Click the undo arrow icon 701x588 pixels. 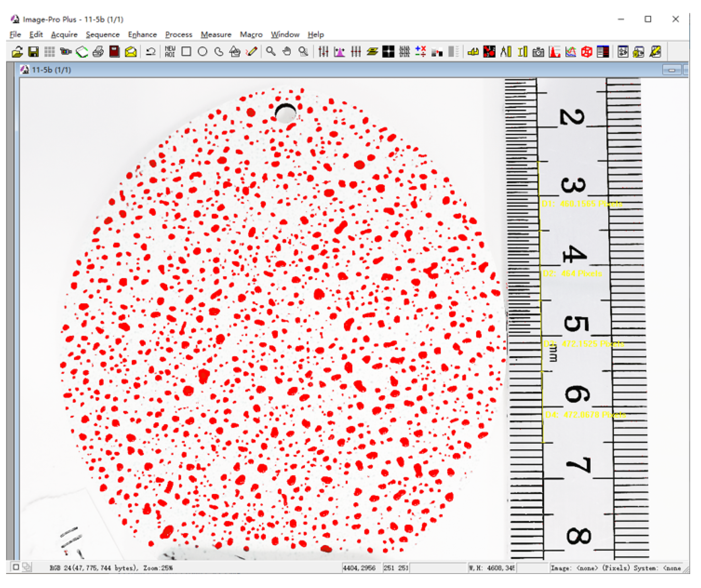[x=151, y=52]
